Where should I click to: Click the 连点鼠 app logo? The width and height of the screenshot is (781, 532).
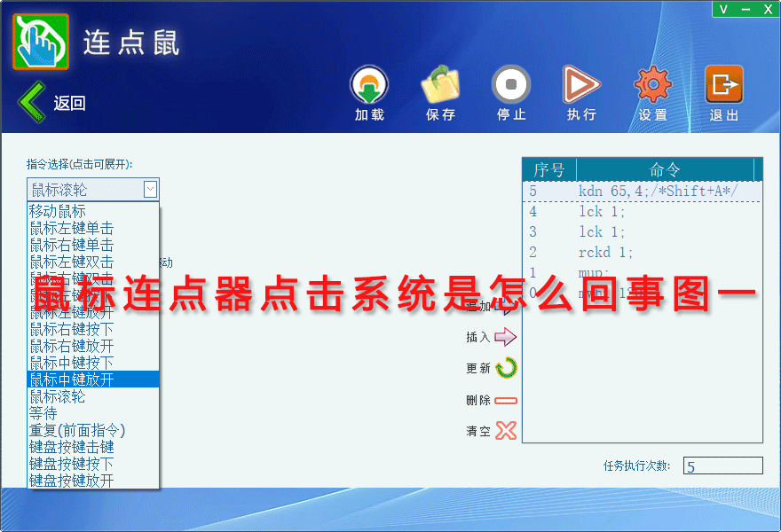(41, 42)
